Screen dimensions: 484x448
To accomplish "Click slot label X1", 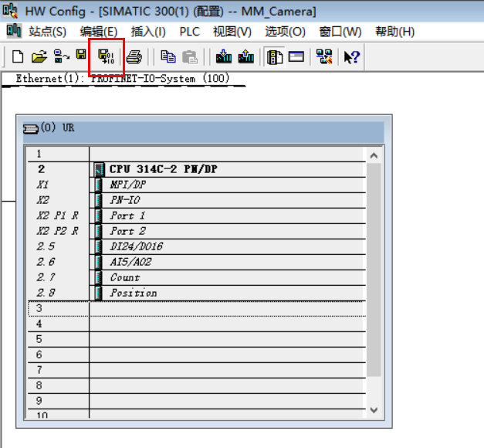I will tap(43, 185).
